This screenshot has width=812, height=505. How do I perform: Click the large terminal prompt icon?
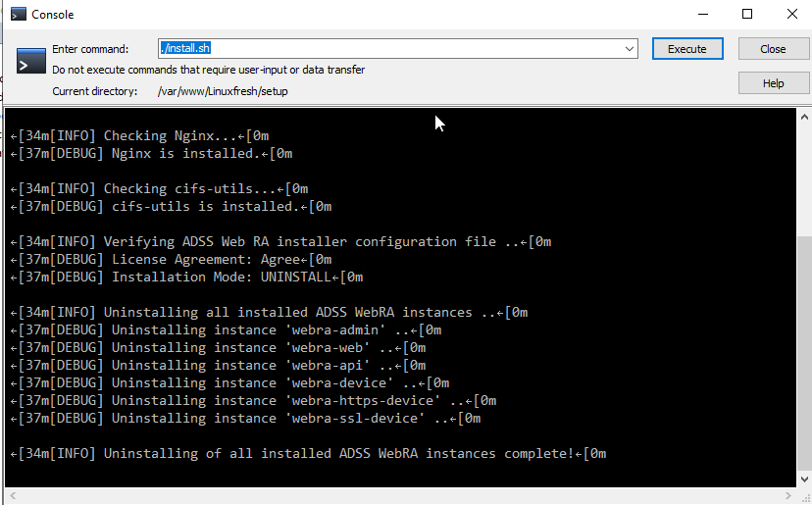29,61
